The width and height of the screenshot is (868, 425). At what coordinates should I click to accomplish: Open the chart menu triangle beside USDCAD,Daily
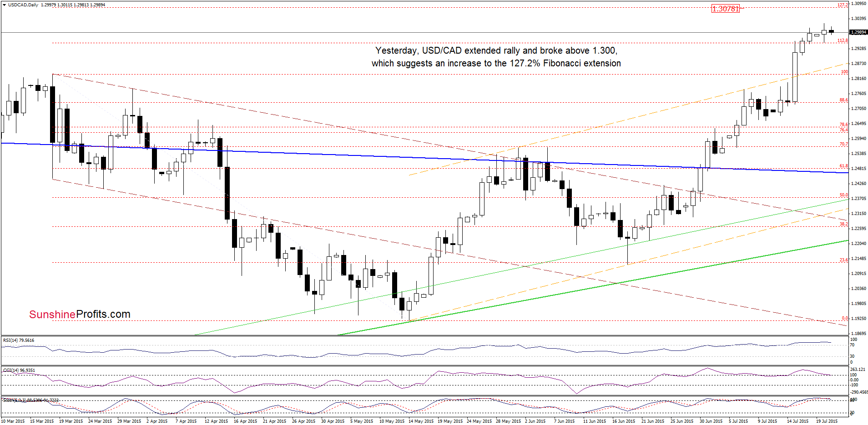point(4,5)
